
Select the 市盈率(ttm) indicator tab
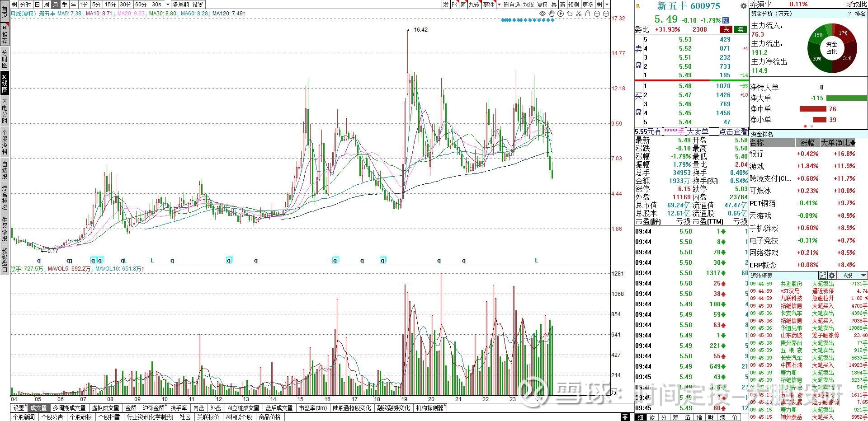coord(312,408)
